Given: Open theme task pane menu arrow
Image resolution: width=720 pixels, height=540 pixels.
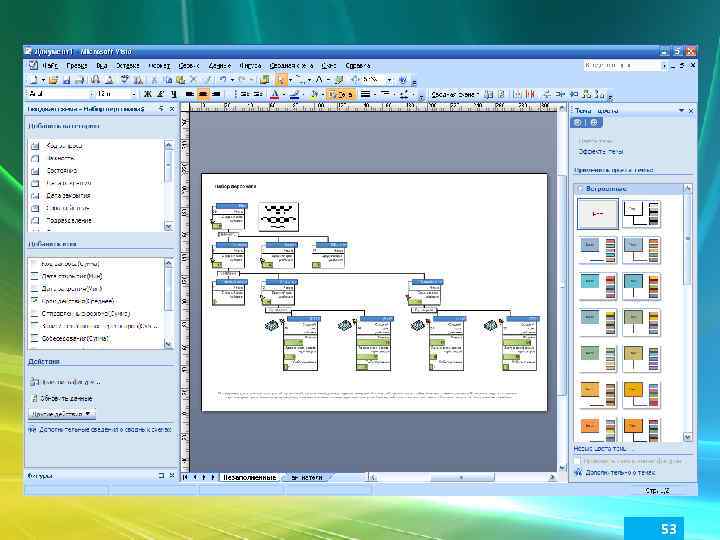Looking at the screenshot, I should [x=681, y=110].
